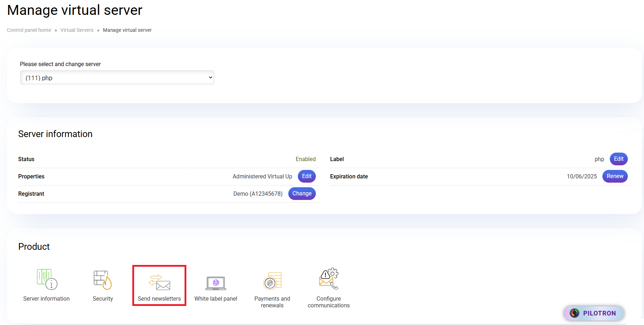Expand the server selection dropdown
644x325 pixels.
pos(117,78)
